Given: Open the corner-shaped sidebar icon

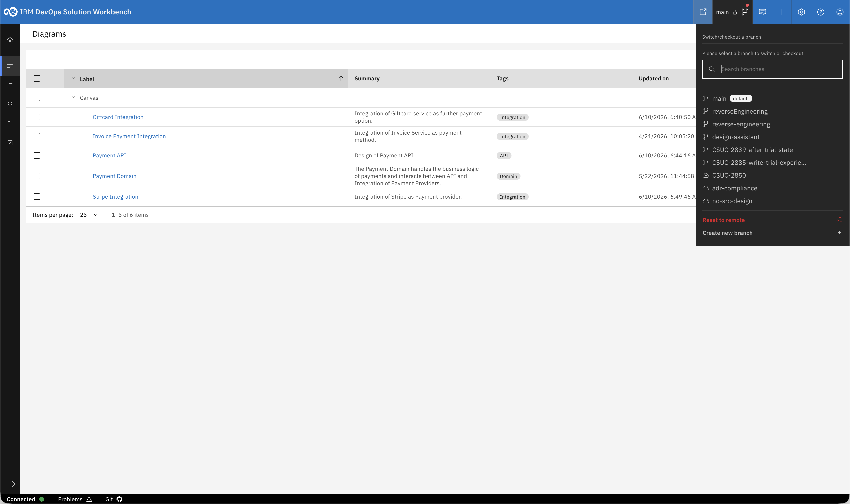Looking at the screenshot, I should coord(10,124).
